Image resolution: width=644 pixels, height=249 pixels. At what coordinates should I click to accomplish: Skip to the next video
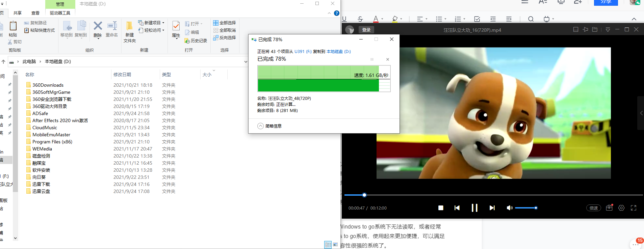[492, 208]
